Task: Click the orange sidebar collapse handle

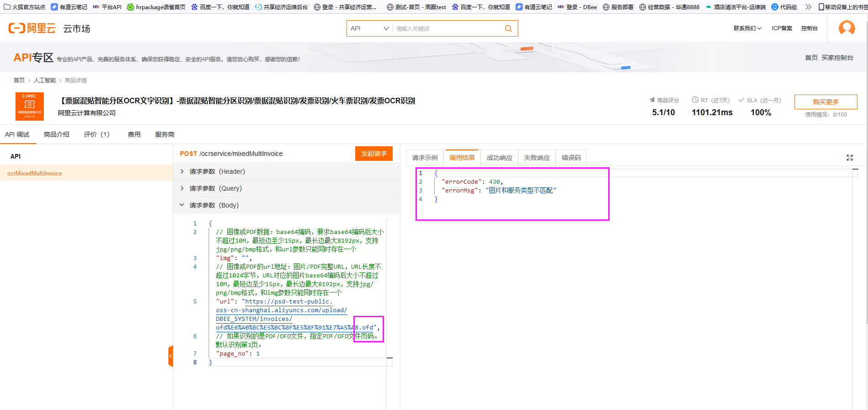Action: pos(171,356)
